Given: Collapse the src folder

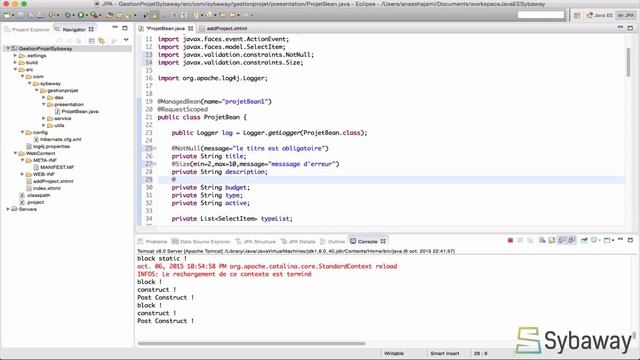Looking at the screenshot, I should 15,69.
